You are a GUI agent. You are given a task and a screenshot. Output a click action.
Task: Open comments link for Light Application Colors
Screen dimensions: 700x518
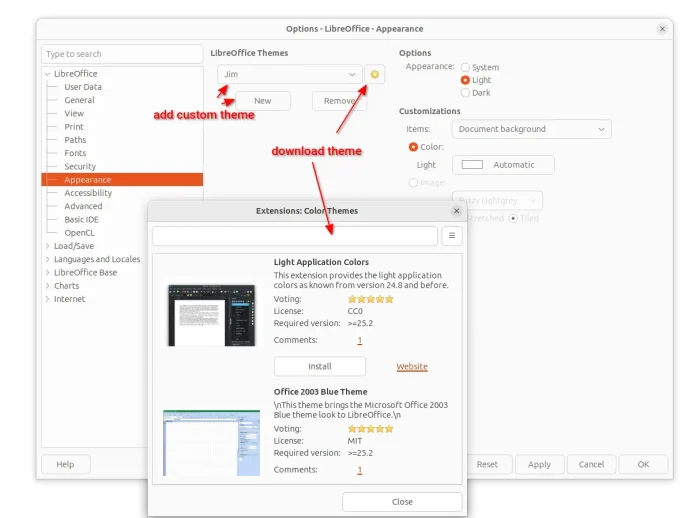click(359, 340)
